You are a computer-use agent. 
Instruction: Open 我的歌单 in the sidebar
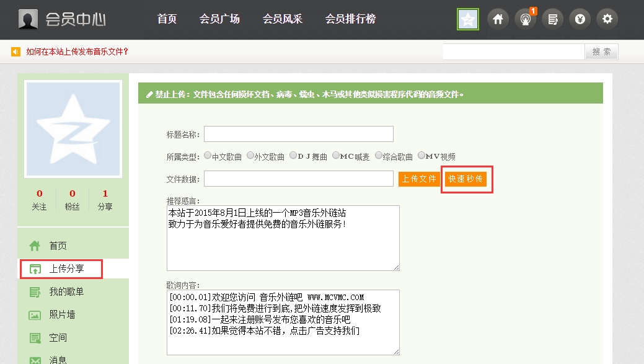click(66, 291)
